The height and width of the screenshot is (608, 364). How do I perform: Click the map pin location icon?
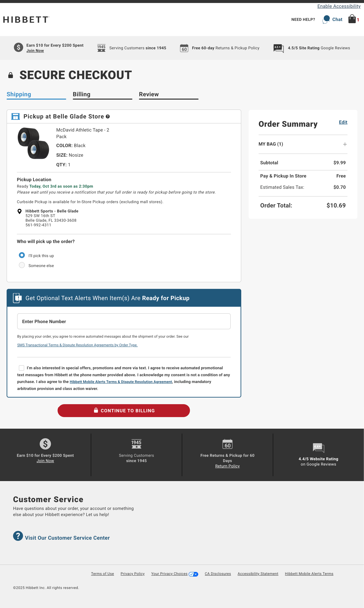pos(20,211)
